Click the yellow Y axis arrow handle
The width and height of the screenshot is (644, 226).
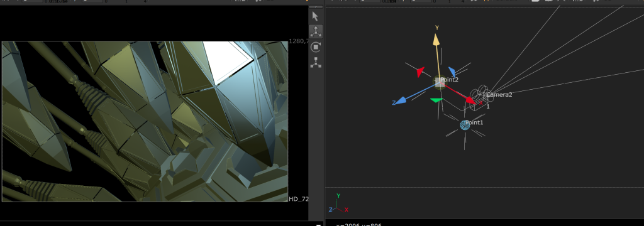coord(436,40)
